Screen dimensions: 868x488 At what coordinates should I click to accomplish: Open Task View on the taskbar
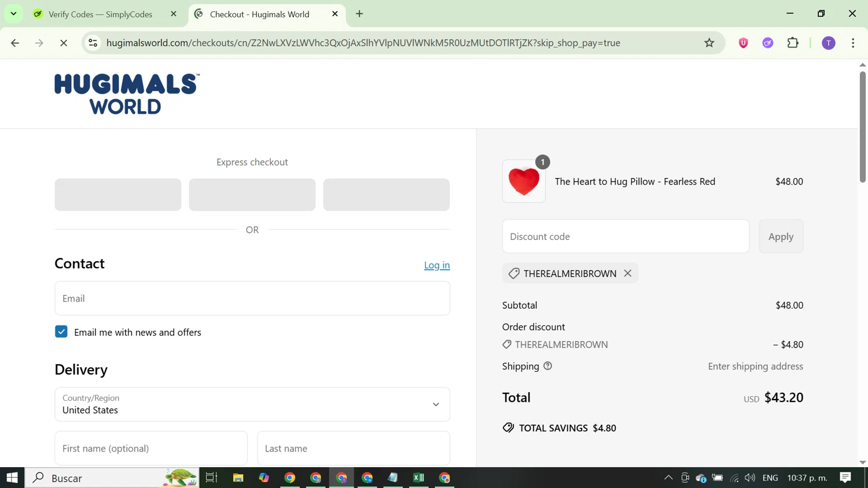212,478
